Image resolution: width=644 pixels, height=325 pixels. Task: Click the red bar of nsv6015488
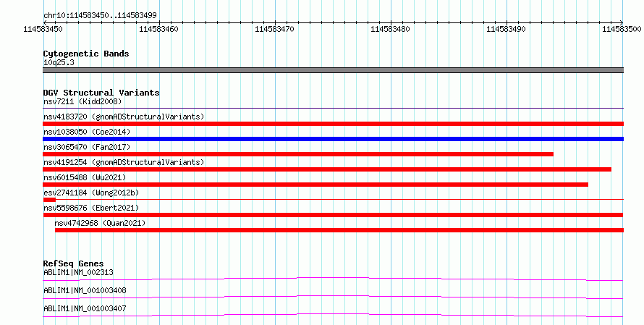[x=315, y=185]
